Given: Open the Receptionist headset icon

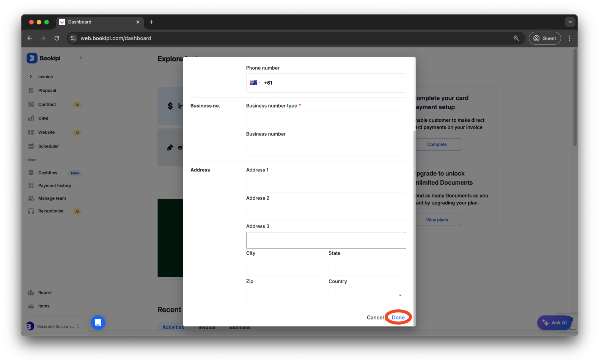Looking at the screenshot, I should pos(31,211).
